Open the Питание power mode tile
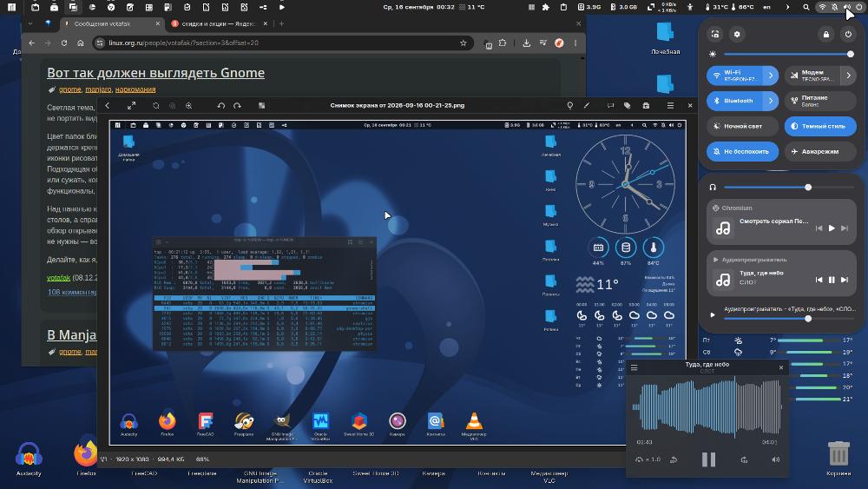868x489 pixels. [820, 101]
